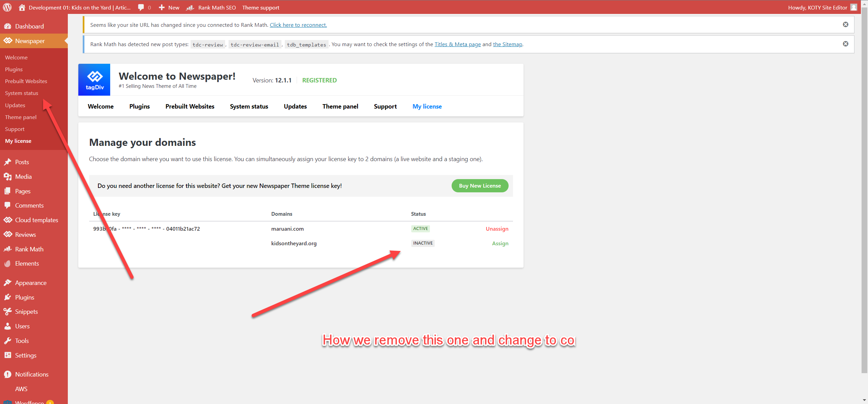Dismiss the new post types notice
Screen dimensions: 868x404
(846, 44)
